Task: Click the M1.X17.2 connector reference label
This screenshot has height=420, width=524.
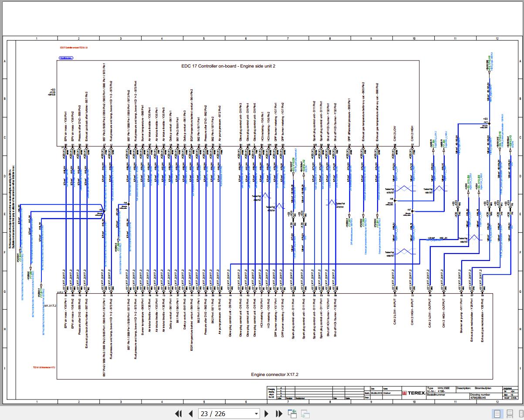Action: [x=51, y=306]
